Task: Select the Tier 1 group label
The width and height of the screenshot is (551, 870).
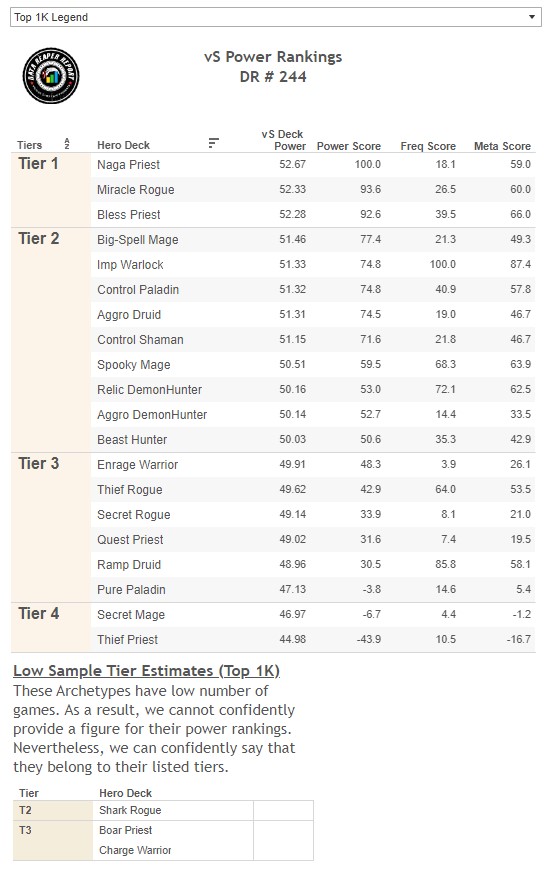Action: click(38, 164)
